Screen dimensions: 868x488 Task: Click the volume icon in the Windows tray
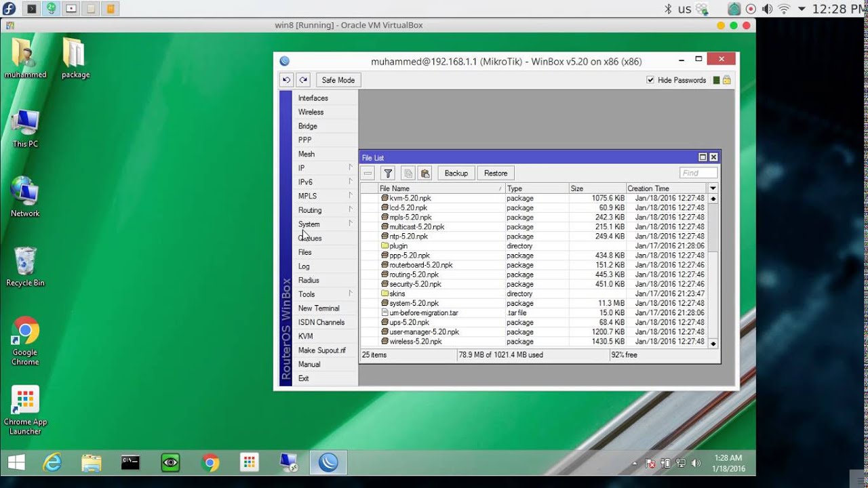(695, 464)
